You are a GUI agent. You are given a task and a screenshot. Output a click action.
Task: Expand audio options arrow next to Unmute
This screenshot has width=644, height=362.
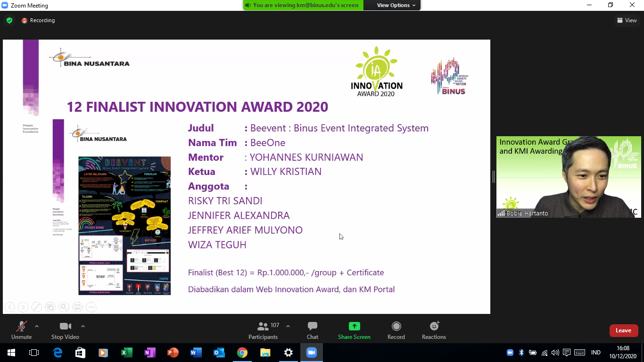click(37, 326)
